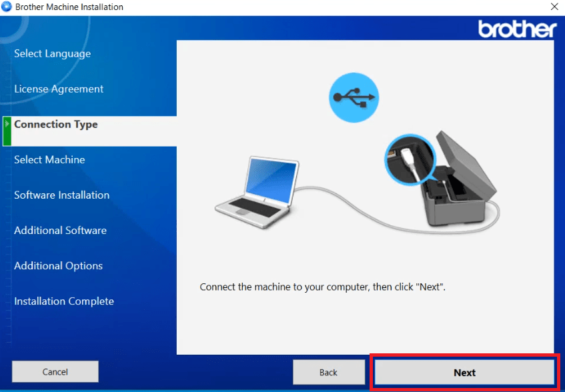Image resolution: width=565 pixels, height=392 pixels.
Task: Cancel the Brother installation
Action: point(55,371)
